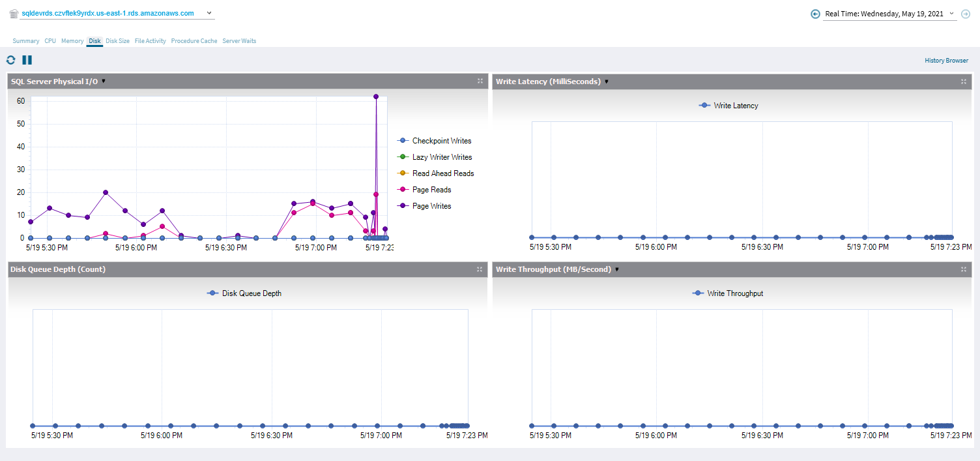Toggle Checkpoint Writes legend series
The height and width of the screenshot is (461, 980).
tap(441, 141)
